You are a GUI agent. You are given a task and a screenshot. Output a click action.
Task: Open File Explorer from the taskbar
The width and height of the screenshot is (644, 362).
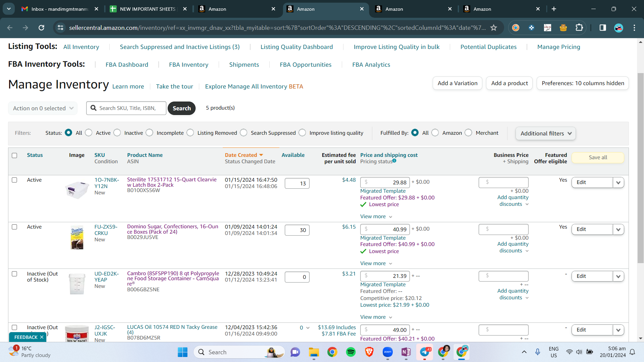point(314,352)
